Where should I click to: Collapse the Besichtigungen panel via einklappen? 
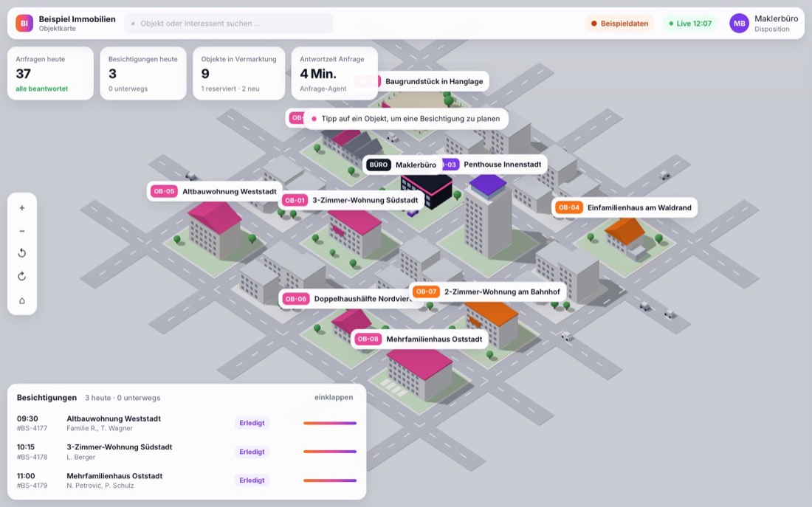coord(334,397)
